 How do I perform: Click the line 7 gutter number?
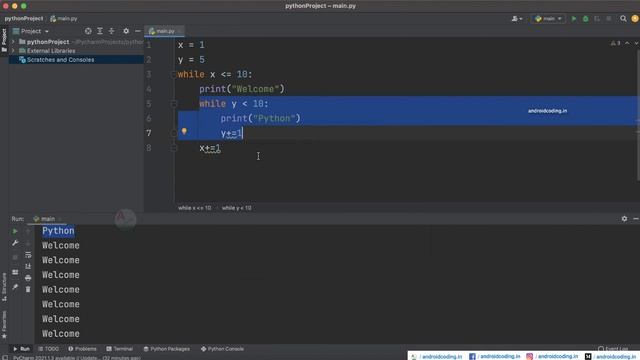[x=149, y=133]
